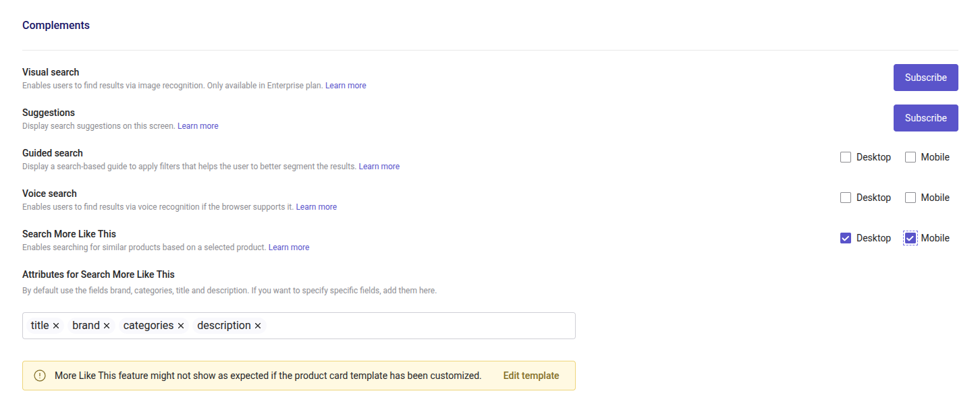
Task: Open Learn more for Visual search
Action: point(346,85)
